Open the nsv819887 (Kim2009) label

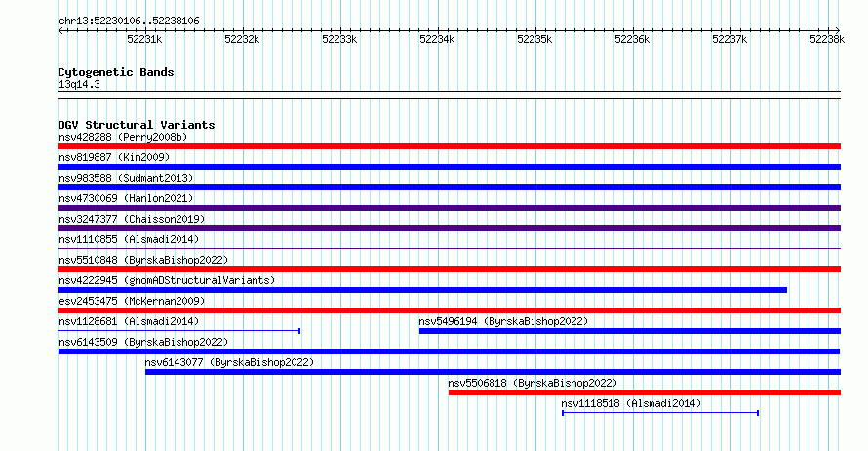point(114,157)
